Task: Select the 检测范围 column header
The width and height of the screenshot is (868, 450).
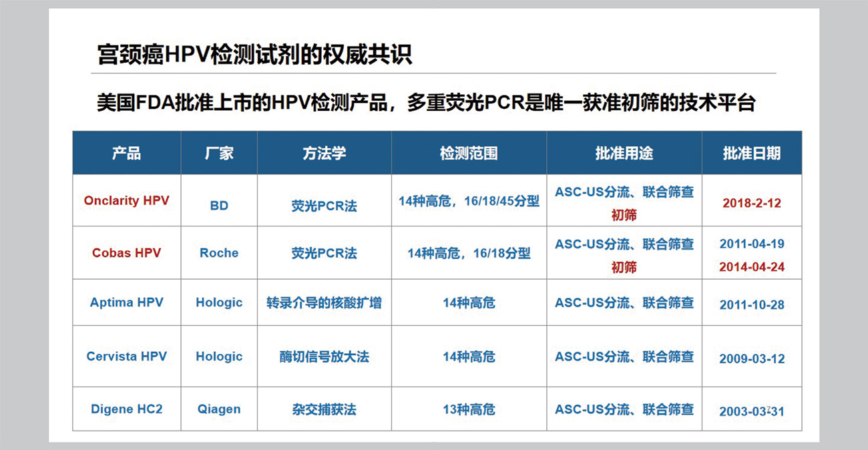Action: [x=469, y=153]
